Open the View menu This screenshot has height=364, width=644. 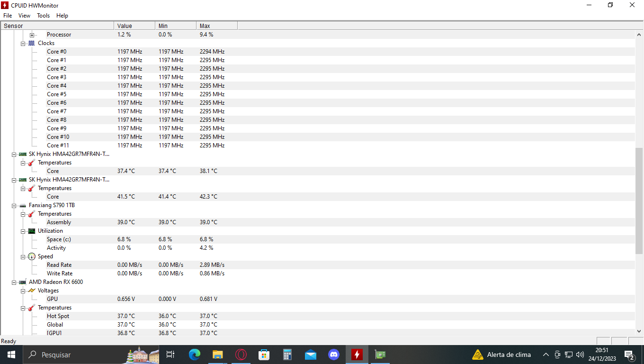click(x=24, y=16)
